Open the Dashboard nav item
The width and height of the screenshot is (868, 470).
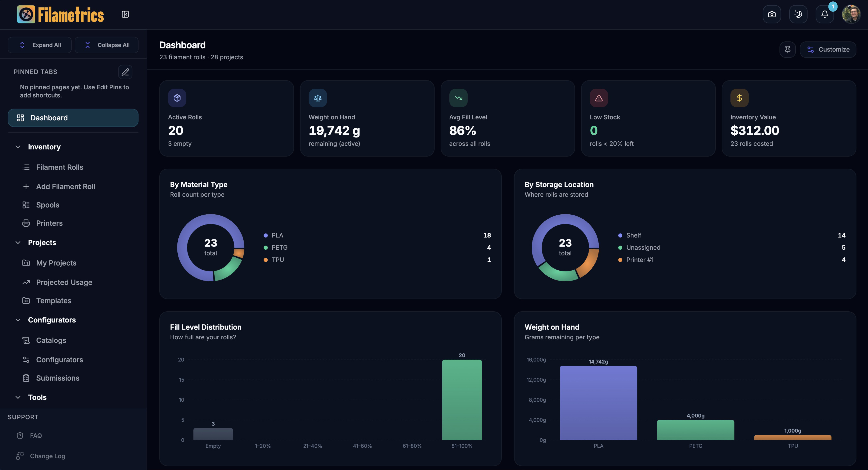coord(73,118)
